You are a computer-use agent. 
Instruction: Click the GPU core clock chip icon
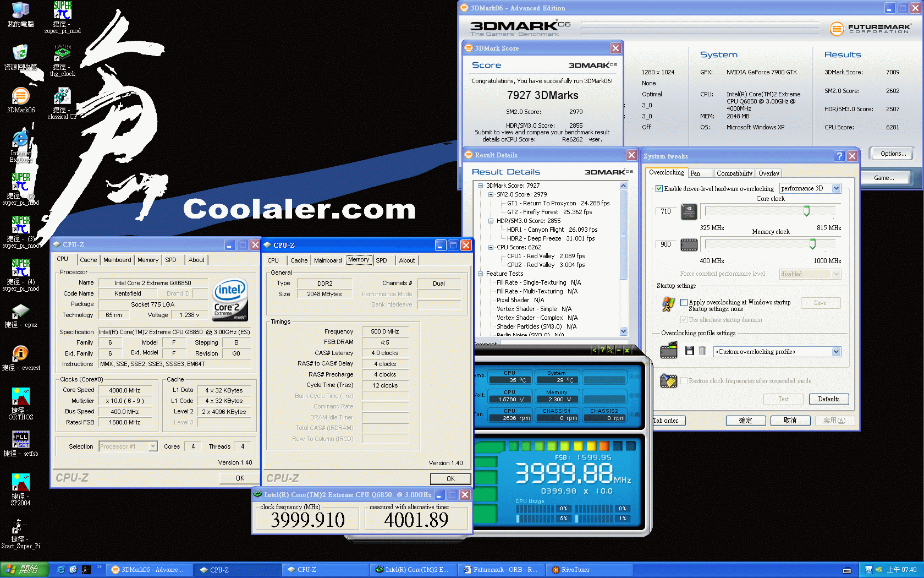pyautogui.click(x=689, y=211)
